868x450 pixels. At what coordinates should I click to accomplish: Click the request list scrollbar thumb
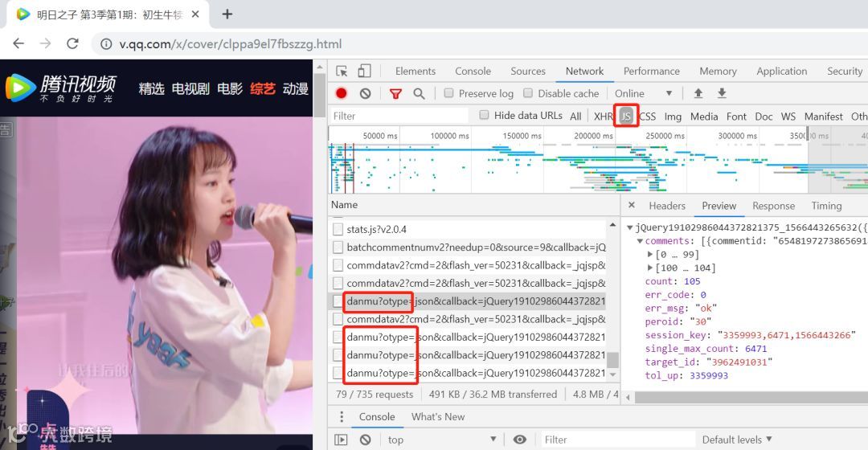612,360
